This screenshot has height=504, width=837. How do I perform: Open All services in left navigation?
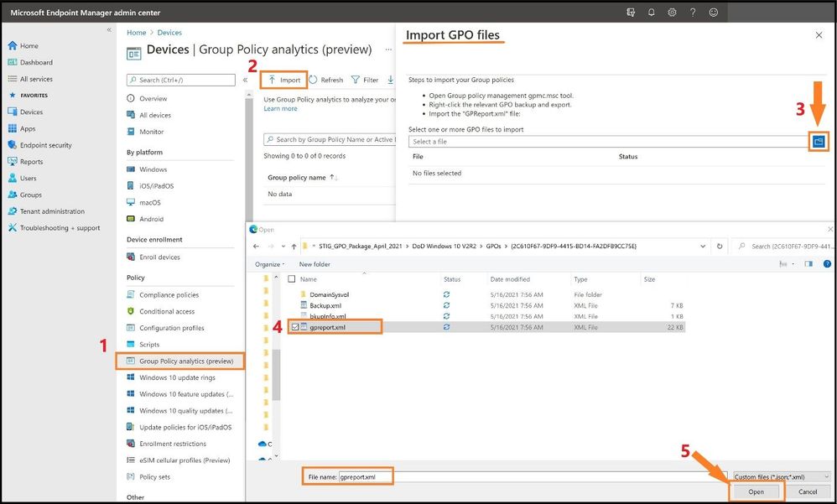pos(36,79)
